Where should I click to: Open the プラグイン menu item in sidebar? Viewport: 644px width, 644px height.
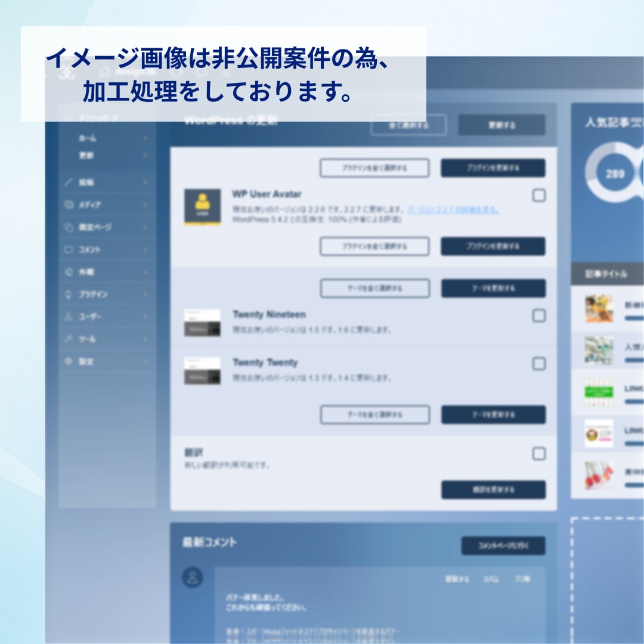click(x=93, y=295)
